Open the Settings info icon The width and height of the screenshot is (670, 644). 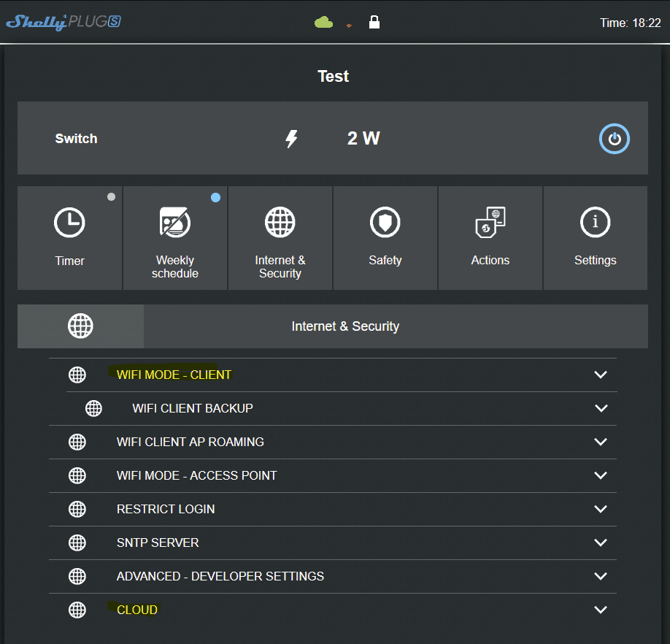tap(596, 222)
